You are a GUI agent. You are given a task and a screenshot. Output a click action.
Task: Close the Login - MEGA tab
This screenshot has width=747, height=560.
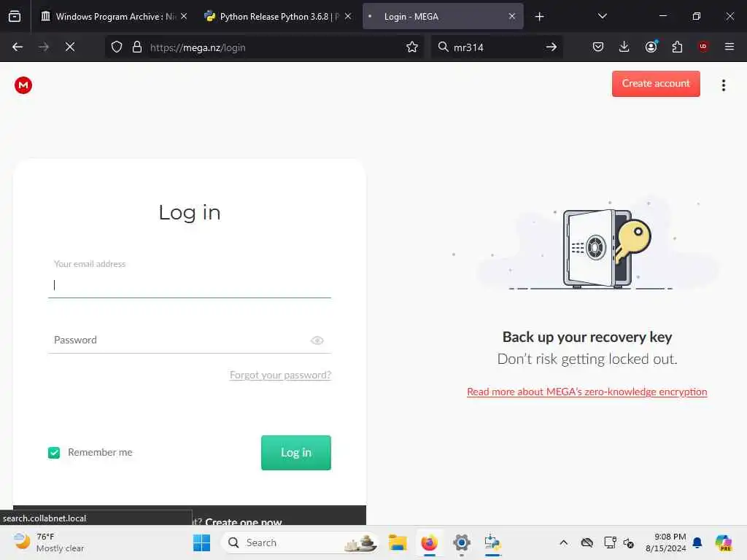(511, 16)
